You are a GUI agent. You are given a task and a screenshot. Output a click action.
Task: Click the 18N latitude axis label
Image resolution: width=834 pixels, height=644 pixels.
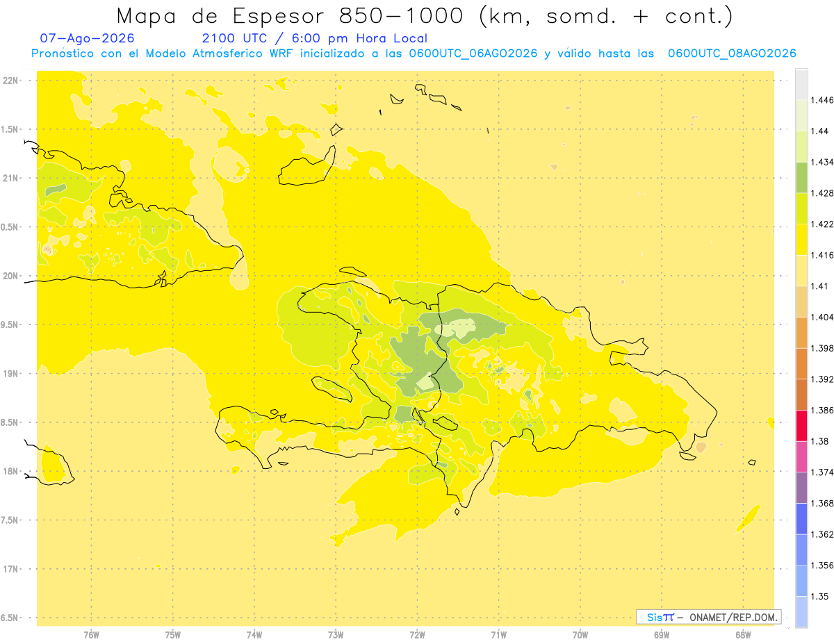(11, 471)
